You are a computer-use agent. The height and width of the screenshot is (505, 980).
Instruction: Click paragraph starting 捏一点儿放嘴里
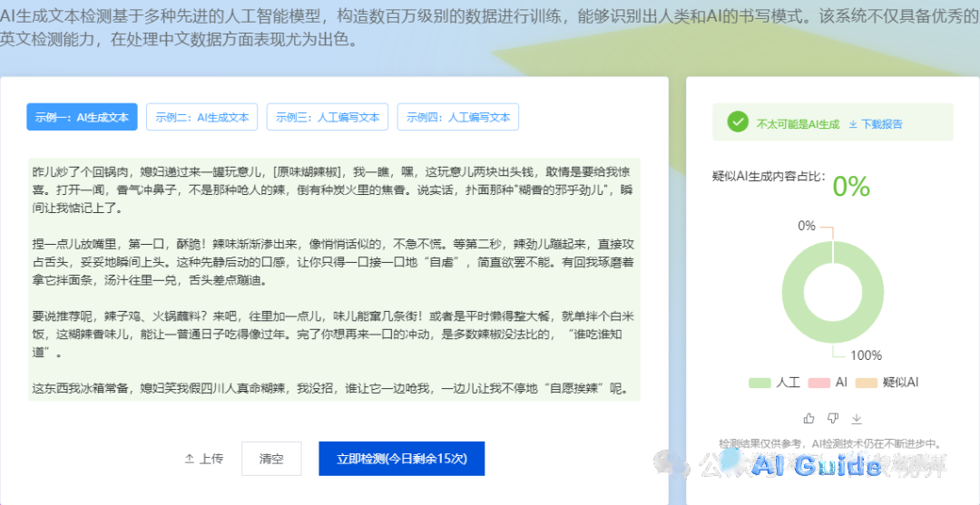tap(334, 261)
